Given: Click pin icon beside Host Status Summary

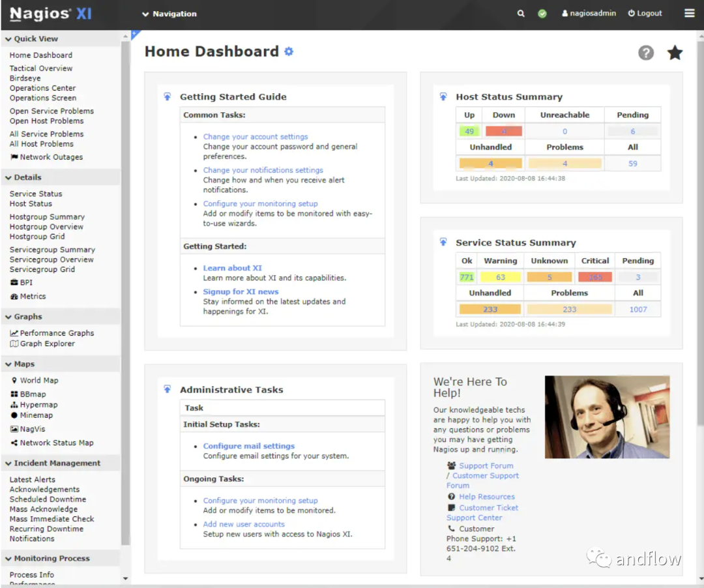Looking at the screenshot, I should coord(443,97).
